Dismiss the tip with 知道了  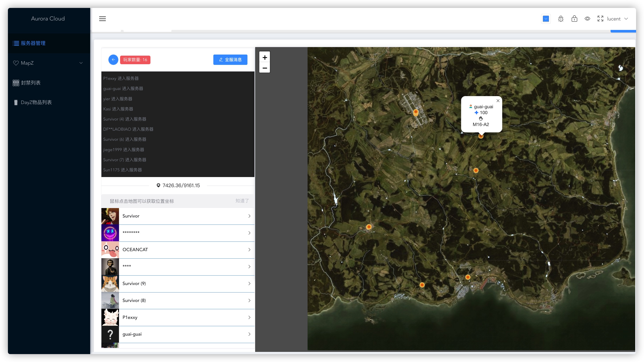pos(242,201)
